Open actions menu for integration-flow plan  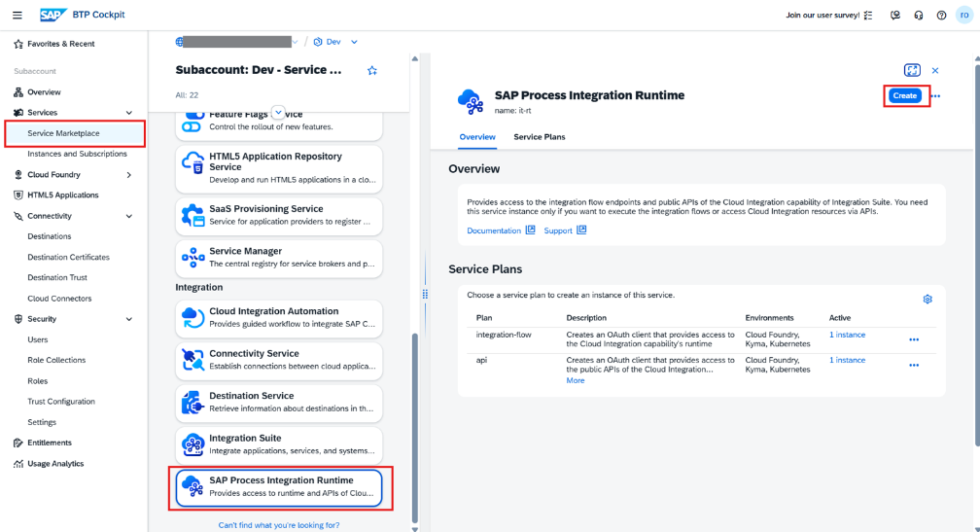click(914, 340)
